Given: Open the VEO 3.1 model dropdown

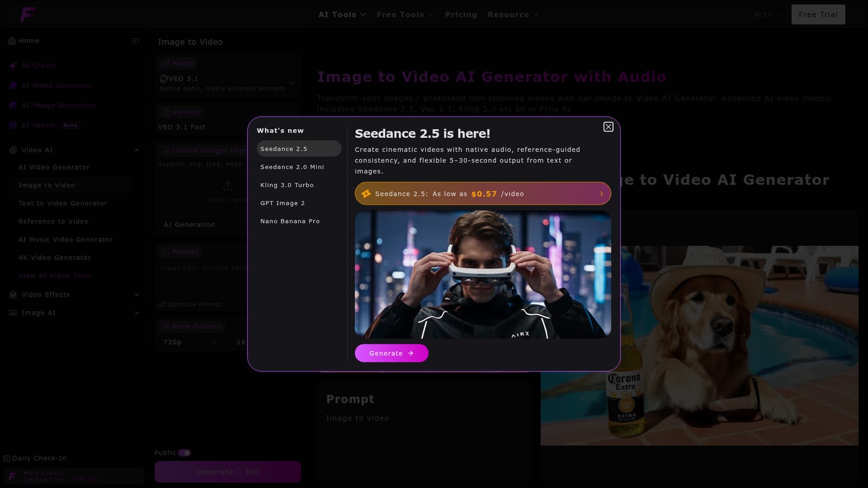Looking at the screenshot, I should (227, 83).
